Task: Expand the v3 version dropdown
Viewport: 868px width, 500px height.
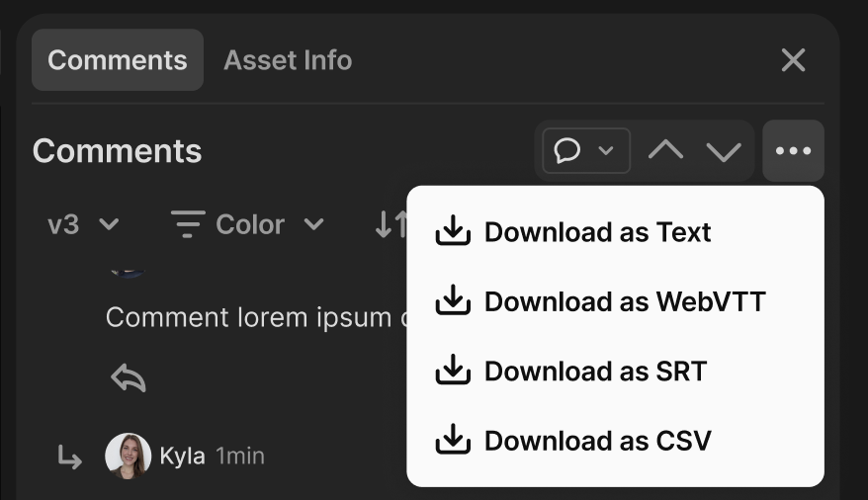Action: 83,225
